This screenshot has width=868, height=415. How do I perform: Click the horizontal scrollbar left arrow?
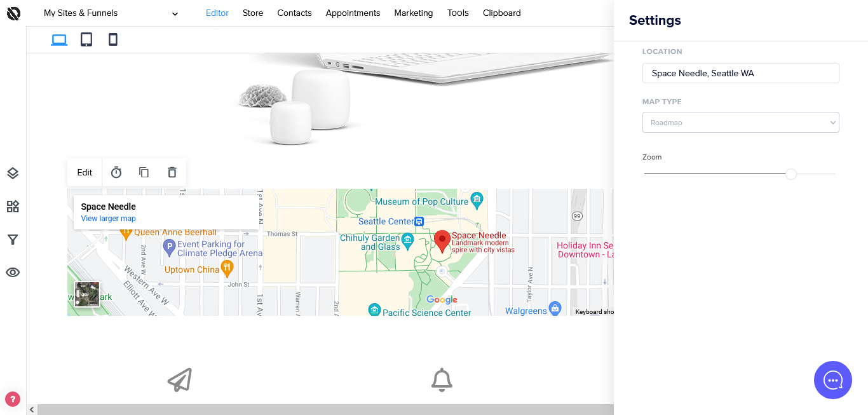point(32,410)
